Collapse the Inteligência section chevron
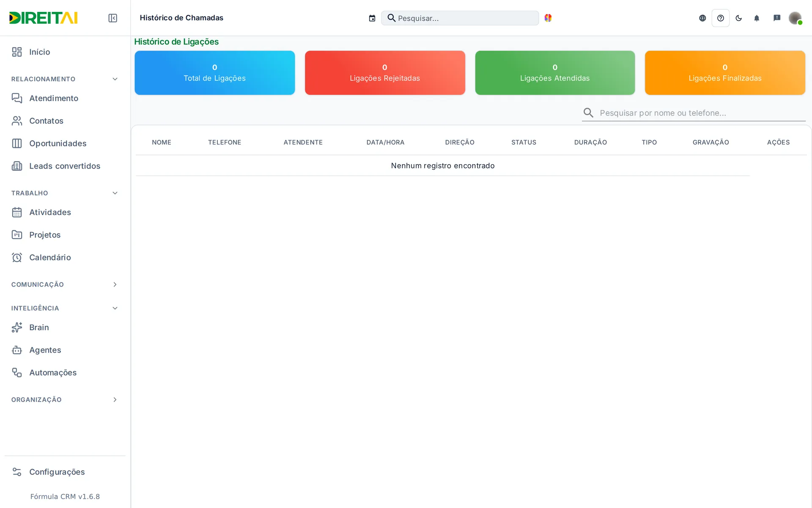 [x=115, y=308]
